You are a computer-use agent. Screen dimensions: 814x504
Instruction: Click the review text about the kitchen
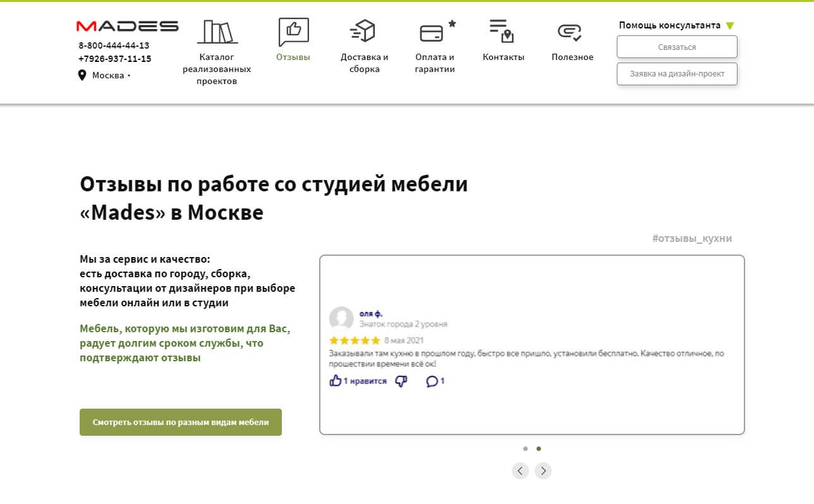(x=526, y=359)
